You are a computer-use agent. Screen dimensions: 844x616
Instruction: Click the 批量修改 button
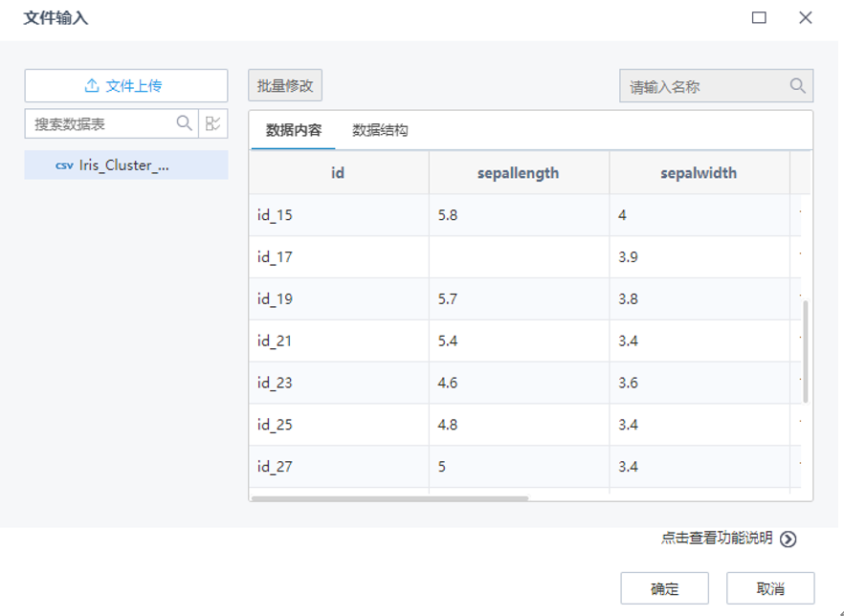284,85
